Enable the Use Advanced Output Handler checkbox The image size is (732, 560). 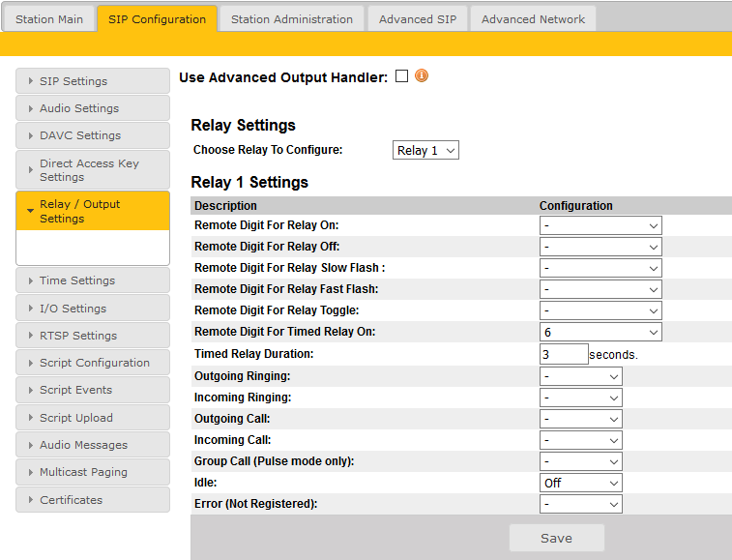click(402, 76)
